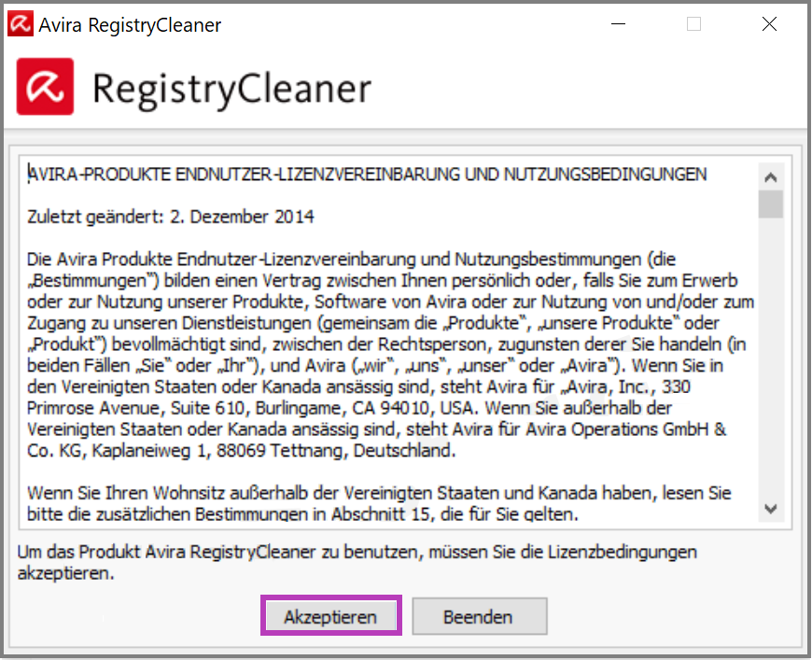Screen dimensions: 812x660
Task: Click the heading 'AVIRA-PRODUKTE ENDNUTZER-LIZENZVEREINBARUNG'
Action: point(244,174)
